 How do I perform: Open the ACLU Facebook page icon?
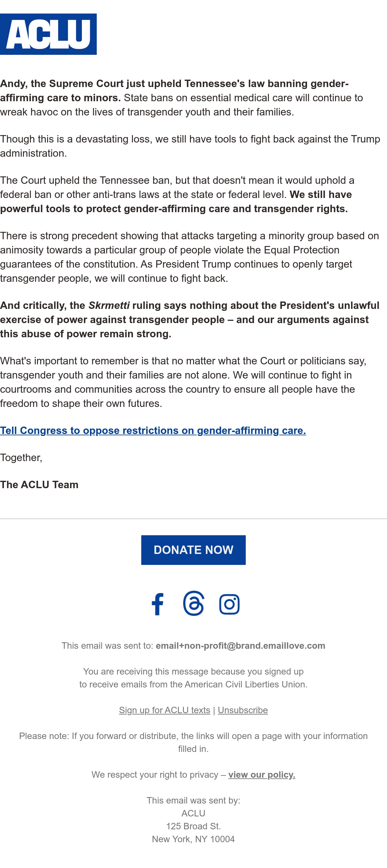click(157, 604)
